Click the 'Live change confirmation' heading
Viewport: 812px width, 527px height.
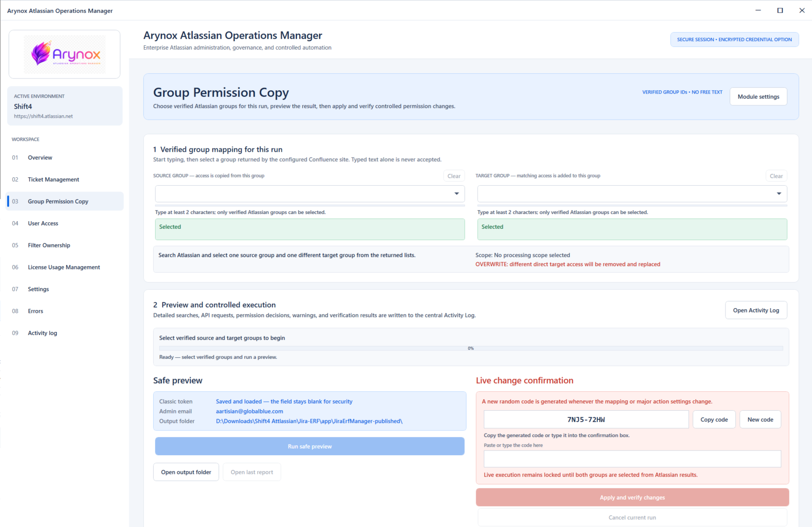coord(524,380)
